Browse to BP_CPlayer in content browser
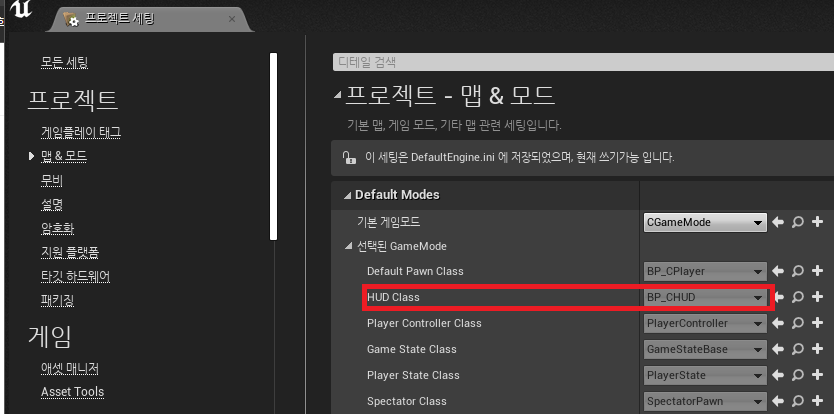 point(797,271)
